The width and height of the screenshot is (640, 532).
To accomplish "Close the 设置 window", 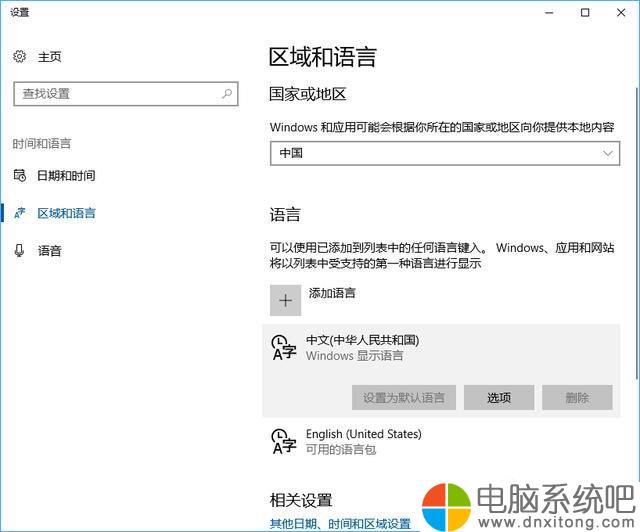I will tap(621, 13).
